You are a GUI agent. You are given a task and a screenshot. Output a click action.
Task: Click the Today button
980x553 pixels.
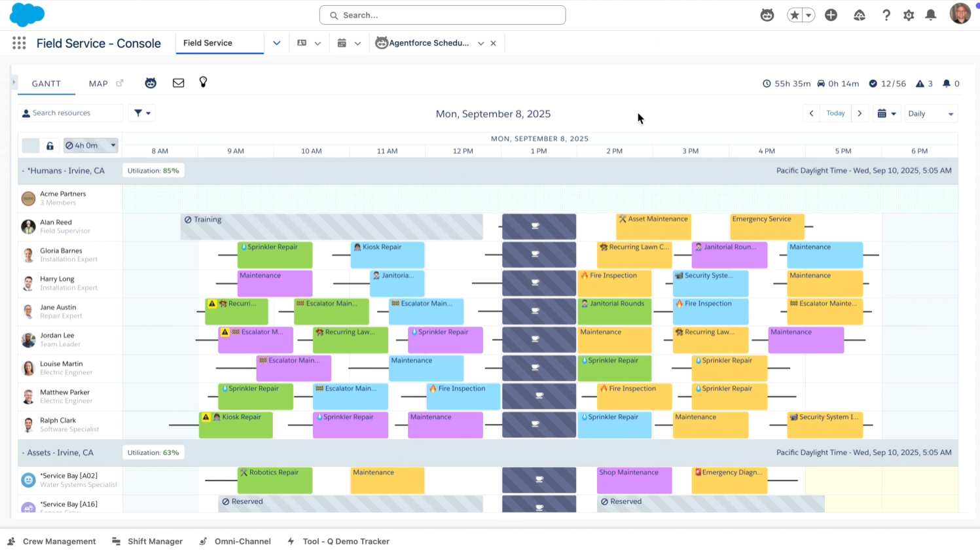[835, 113]
